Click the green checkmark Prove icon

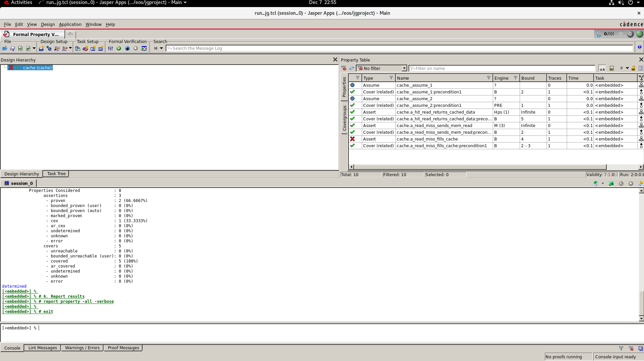point(119,48)
